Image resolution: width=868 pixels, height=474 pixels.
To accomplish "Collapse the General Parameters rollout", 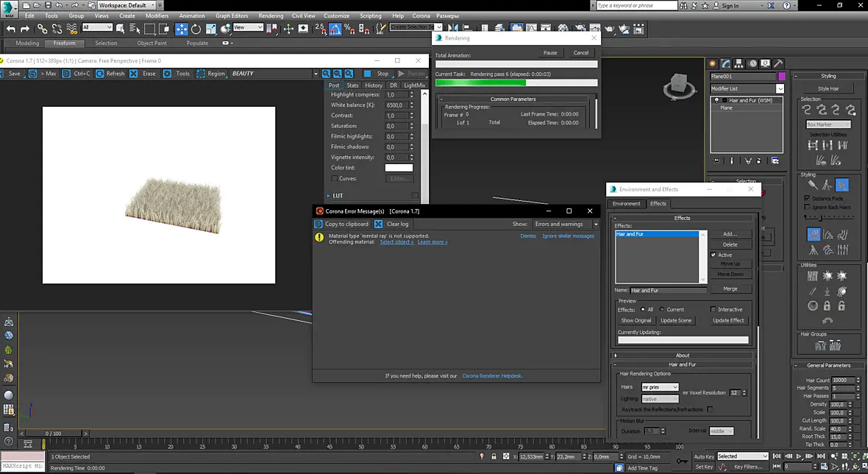I will (x=828, y=366).
